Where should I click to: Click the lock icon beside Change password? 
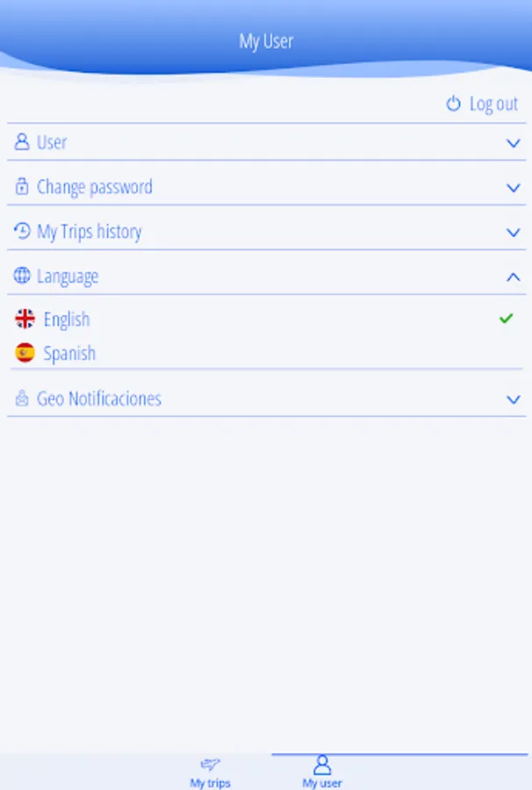tap(22, 186)
